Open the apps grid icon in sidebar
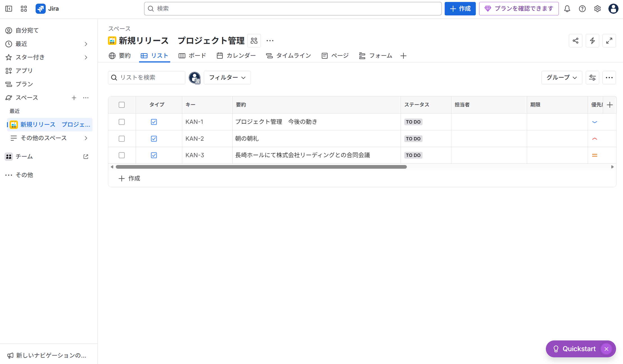The height and width of the screenshot is (364, 623). click(x=24, y=9)
